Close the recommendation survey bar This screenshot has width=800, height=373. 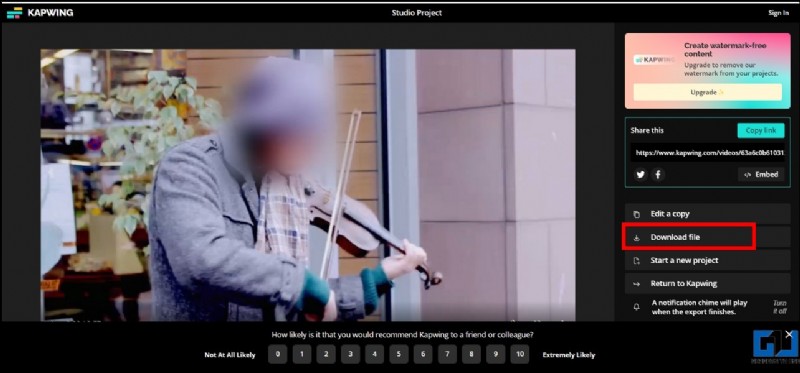[x=789, y=334]
